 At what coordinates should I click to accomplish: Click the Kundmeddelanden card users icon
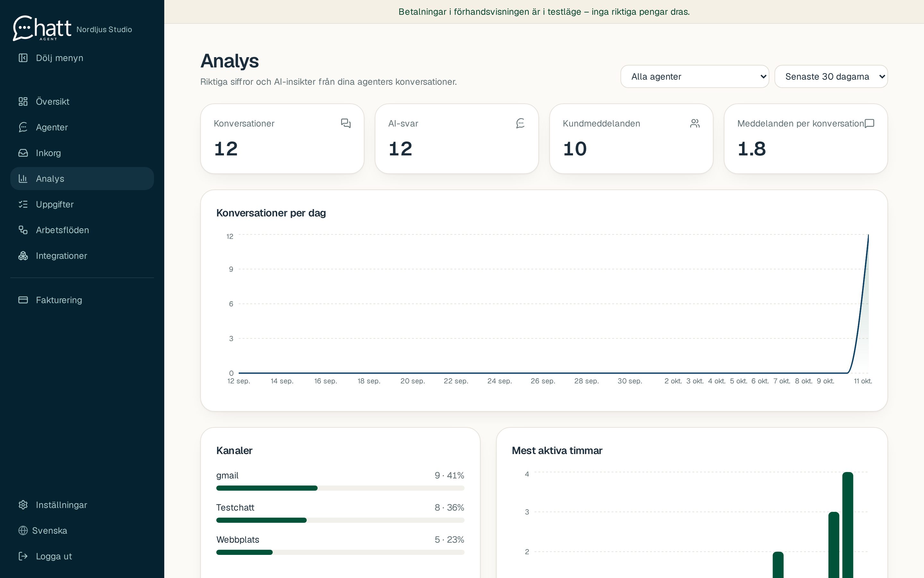695,123
